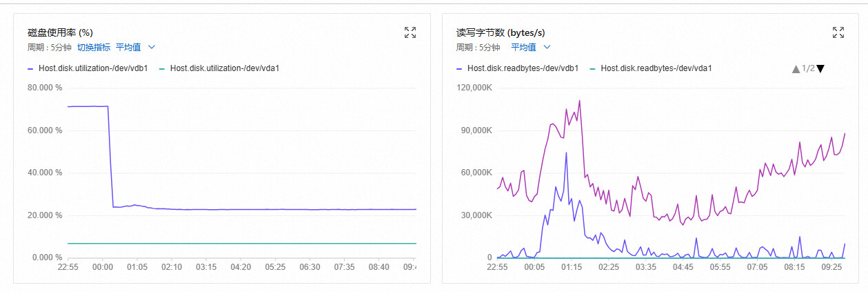
Task: Click the legend page indicator 1/2
Action: coord(808,69)
